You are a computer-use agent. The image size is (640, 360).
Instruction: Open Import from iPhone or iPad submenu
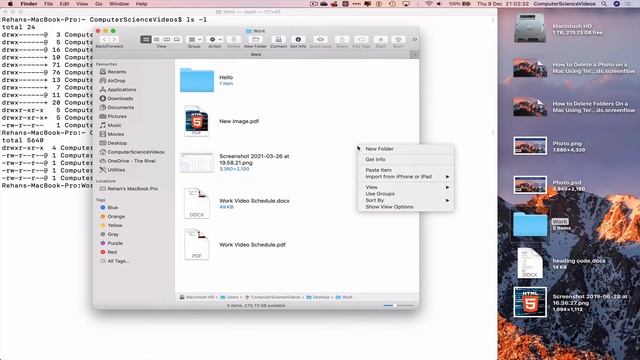(x=406, y=177)
